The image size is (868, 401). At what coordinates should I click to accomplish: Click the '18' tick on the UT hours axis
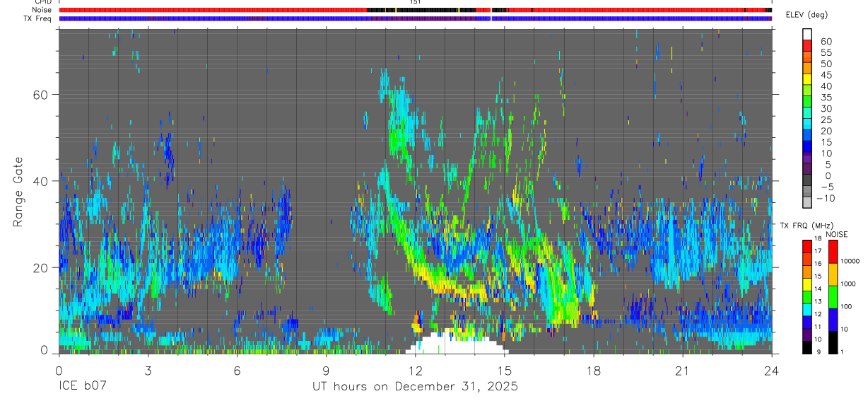593,371
